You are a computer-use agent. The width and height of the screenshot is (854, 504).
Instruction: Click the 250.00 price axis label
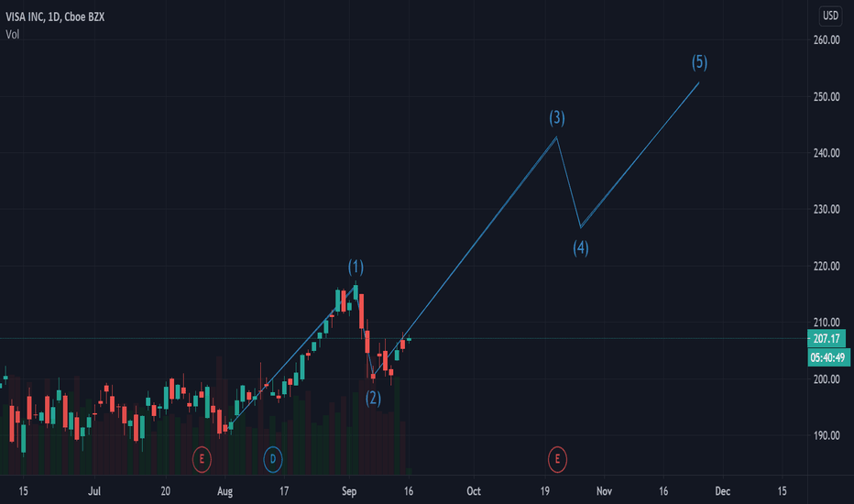coord(827,96)
